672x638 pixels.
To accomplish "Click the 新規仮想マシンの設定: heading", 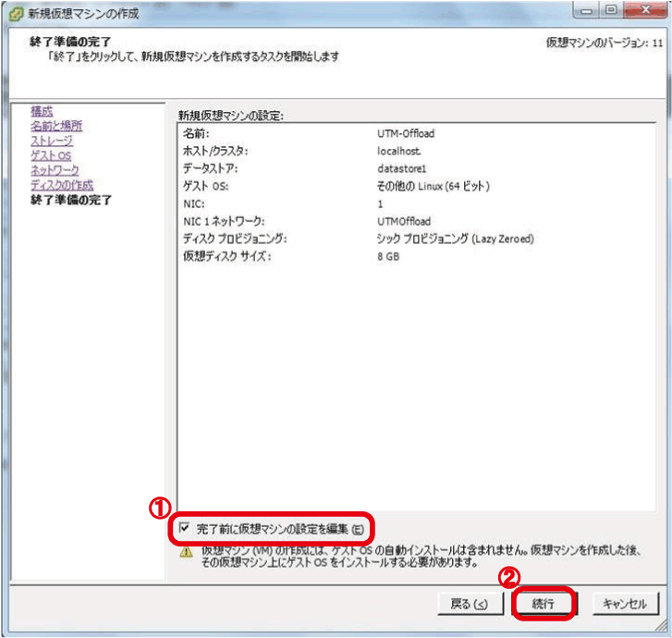I will [x=231, y=116].
